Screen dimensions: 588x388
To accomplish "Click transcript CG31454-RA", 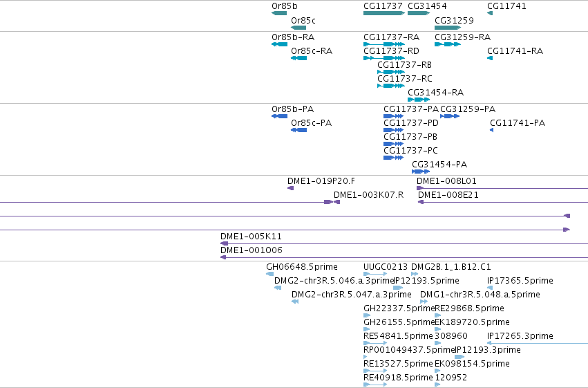I will [436, 93].
